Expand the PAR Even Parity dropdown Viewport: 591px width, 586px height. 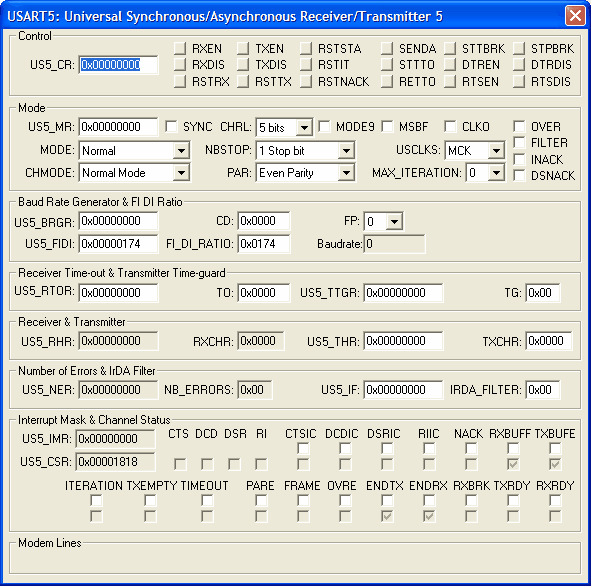click(x=346, y=173)
